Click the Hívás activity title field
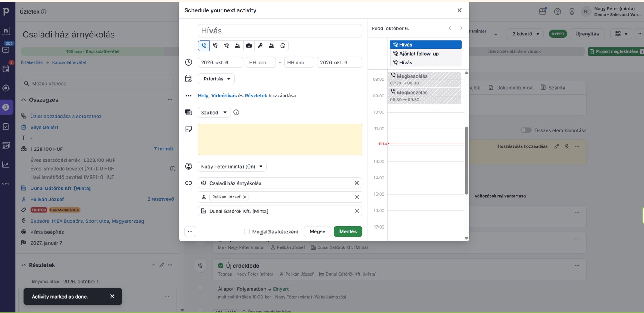The width and height of the screenshot is (644, 313). (x=280, y=31)
